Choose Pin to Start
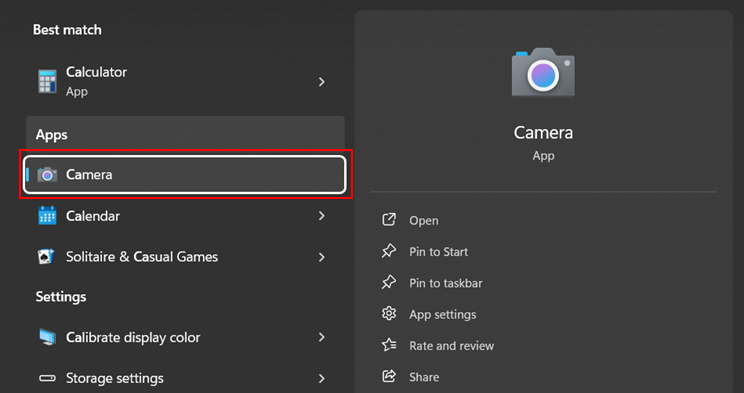Screen dimensions: 744x393 coord(438,252)
